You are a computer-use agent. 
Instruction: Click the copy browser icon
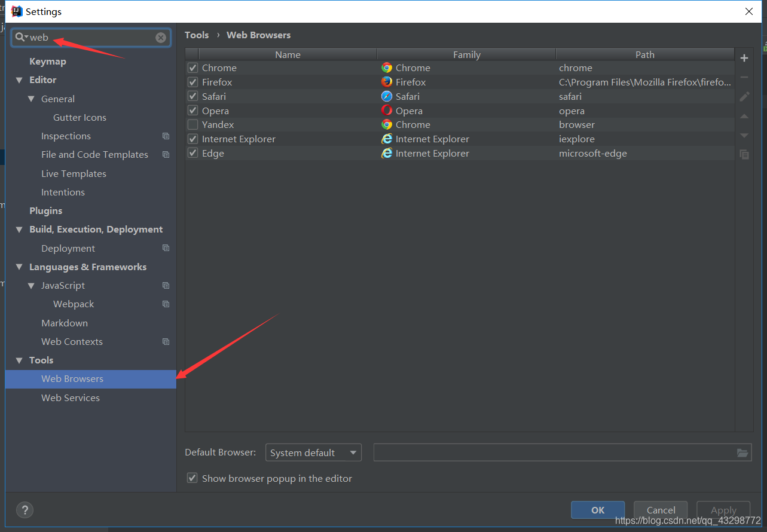click(744, 154)
